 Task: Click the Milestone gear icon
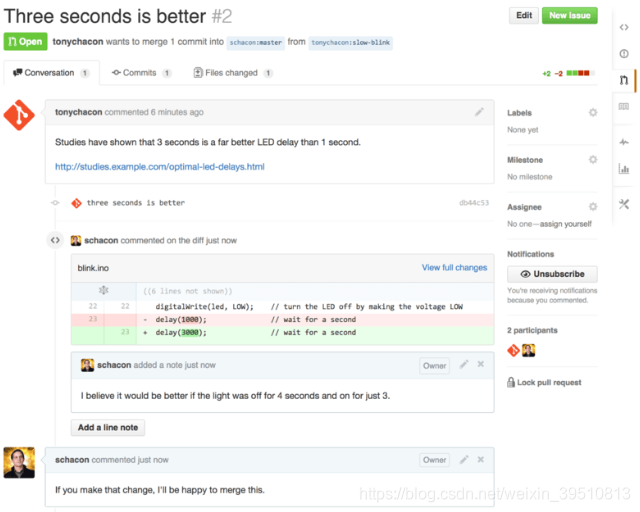click(x=593, y=159)
